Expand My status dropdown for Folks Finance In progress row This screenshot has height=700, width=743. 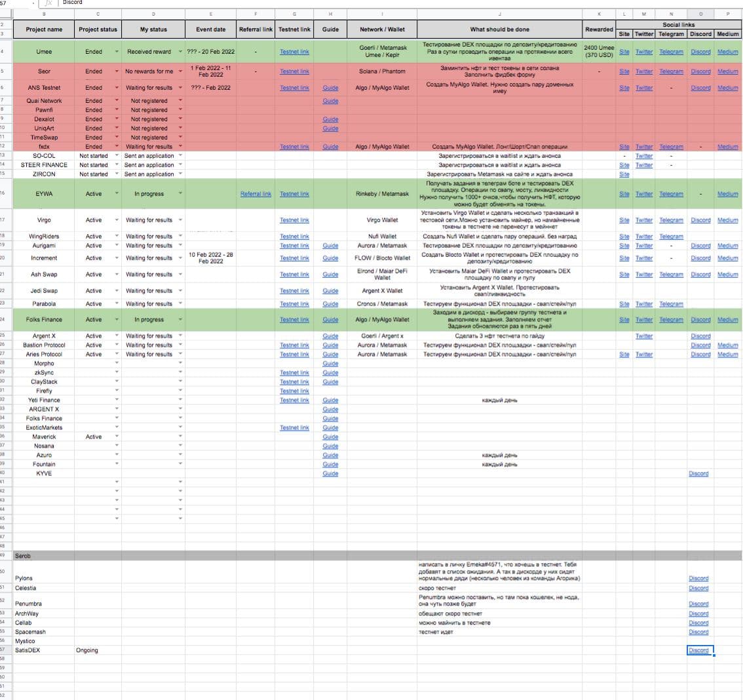coord(180,319)
